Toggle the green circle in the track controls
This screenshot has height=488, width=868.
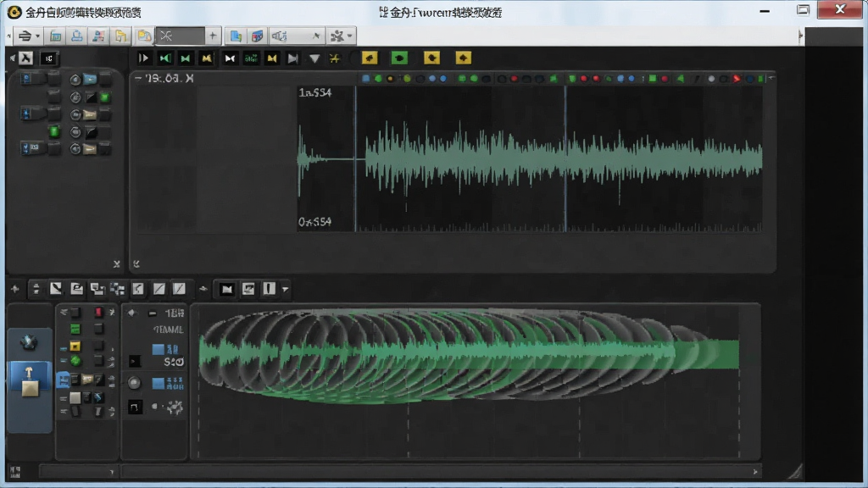click(75, 361)
